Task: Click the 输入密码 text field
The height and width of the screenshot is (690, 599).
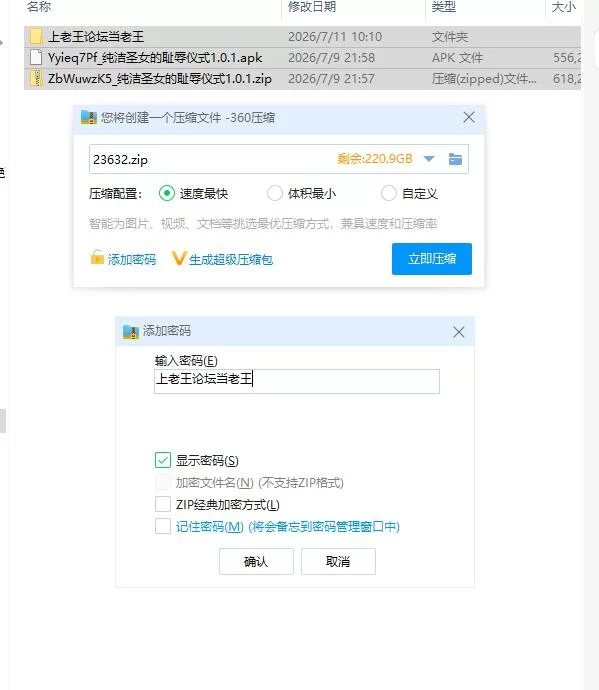Action: pos(297,381)
